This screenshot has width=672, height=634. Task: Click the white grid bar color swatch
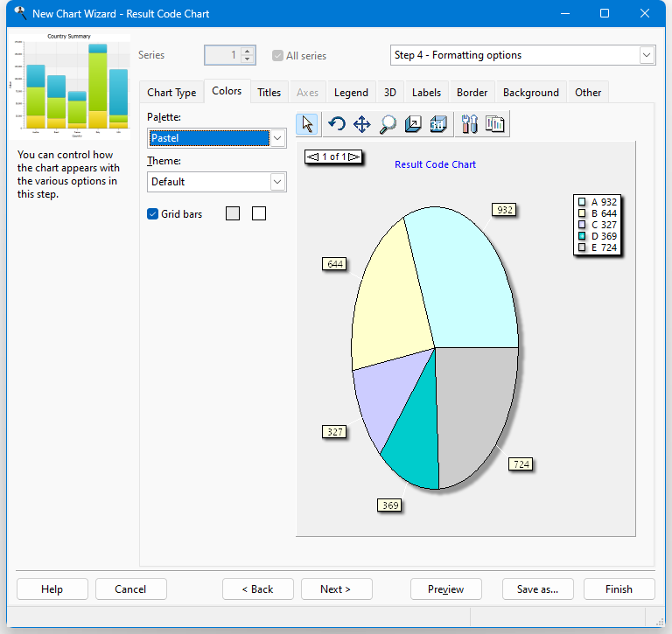point(259,213)
